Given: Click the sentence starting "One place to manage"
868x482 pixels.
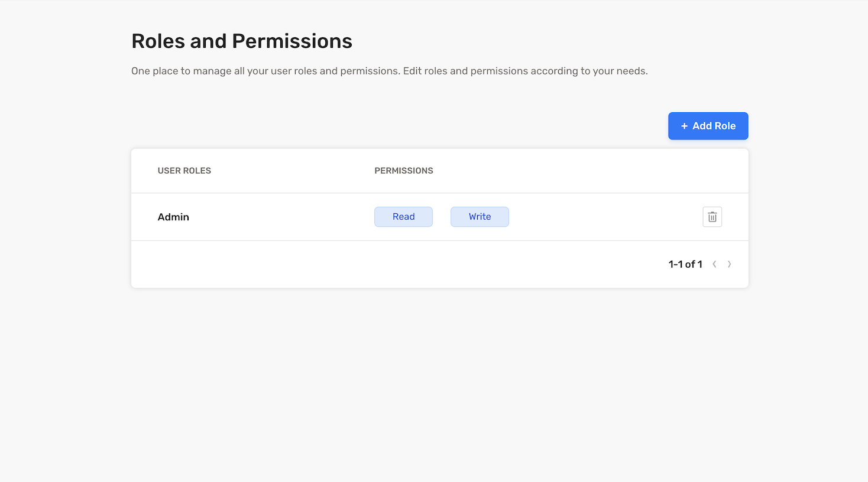Looking at the screenshot, I should pos(265,71).
